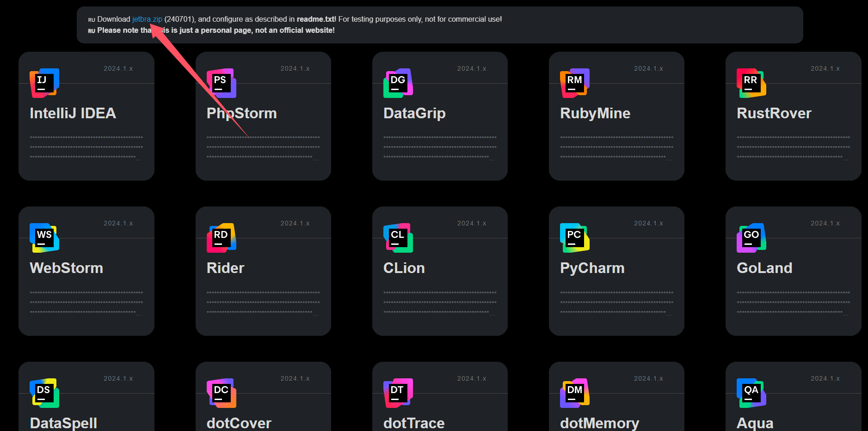Click the 2024.1.x version on IntelliJ IDEA card

click(x=118, y=68)
